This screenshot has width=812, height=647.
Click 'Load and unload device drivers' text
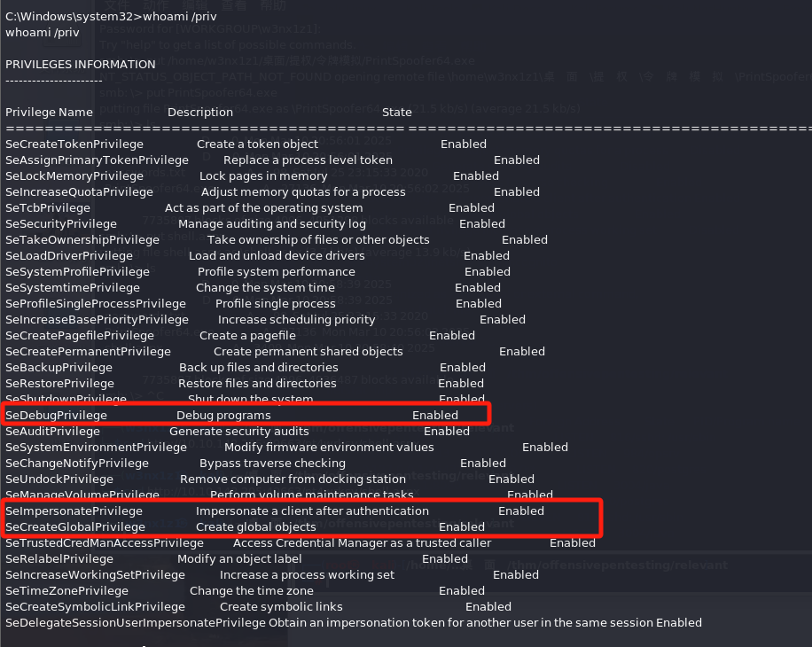tap(277, 256)
